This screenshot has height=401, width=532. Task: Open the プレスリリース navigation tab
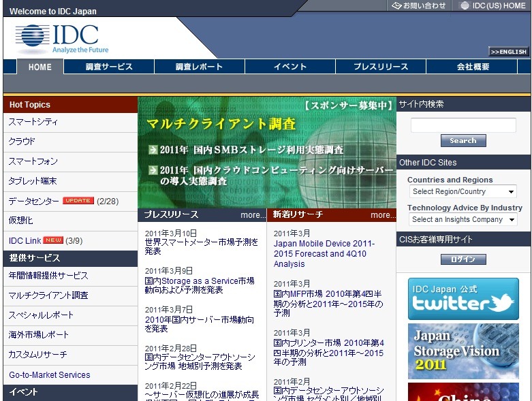coord(381,67)
